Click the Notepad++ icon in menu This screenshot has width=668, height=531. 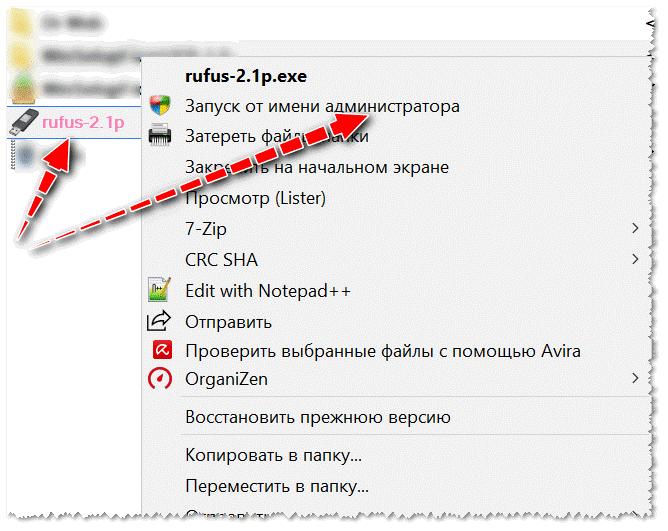[x=159, y=289]
